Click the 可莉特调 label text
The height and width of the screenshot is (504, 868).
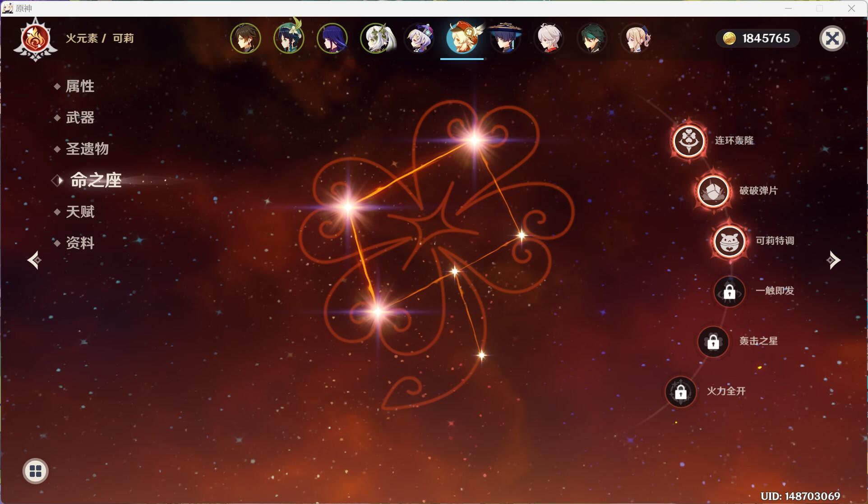click(x=775, y=241)
